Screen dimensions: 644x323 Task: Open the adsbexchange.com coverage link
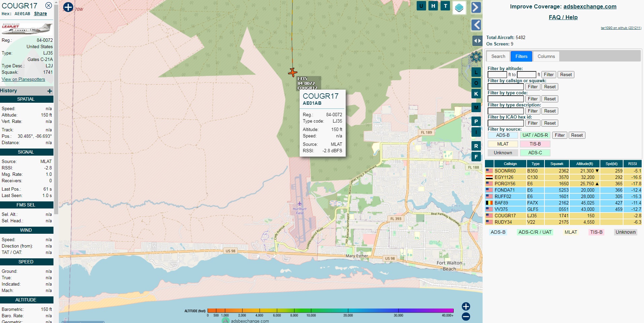[x=590, y=6]
